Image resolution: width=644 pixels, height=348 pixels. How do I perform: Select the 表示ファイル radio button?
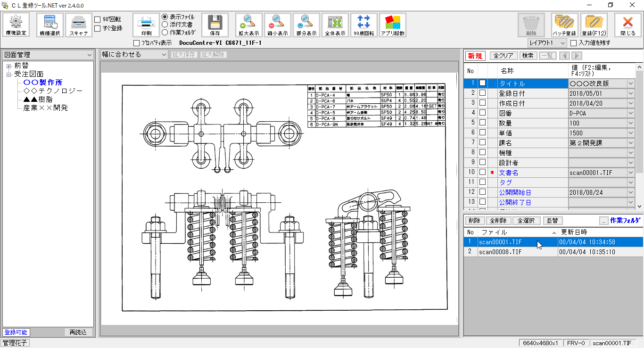pos(165,17)
